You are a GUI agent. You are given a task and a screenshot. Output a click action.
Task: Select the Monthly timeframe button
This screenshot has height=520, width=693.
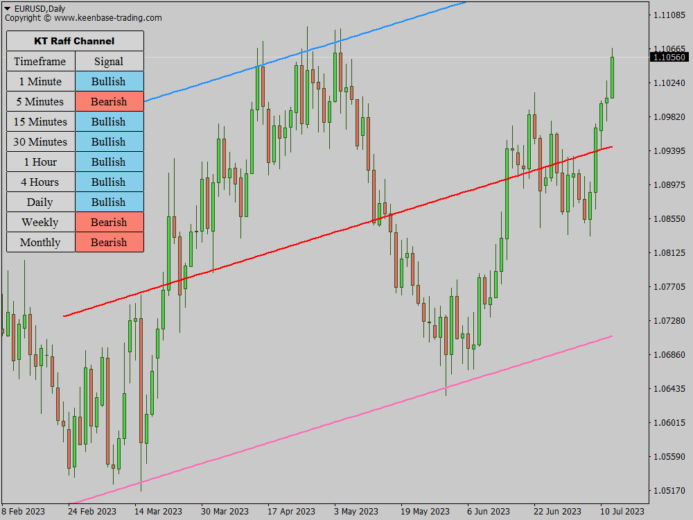coord(41,242)
